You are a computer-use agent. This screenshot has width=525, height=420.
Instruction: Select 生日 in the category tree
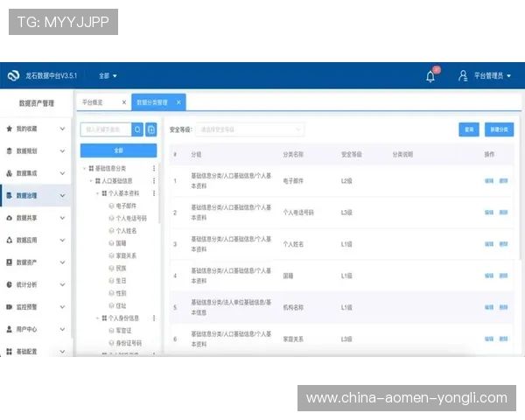click(121, 281)
